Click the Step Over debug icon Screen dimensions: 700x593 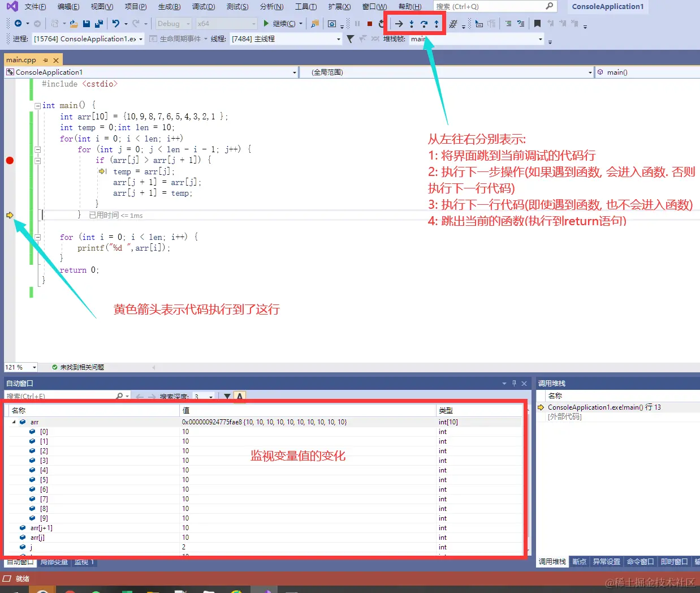pyautogui.click(x=424, y=24)
